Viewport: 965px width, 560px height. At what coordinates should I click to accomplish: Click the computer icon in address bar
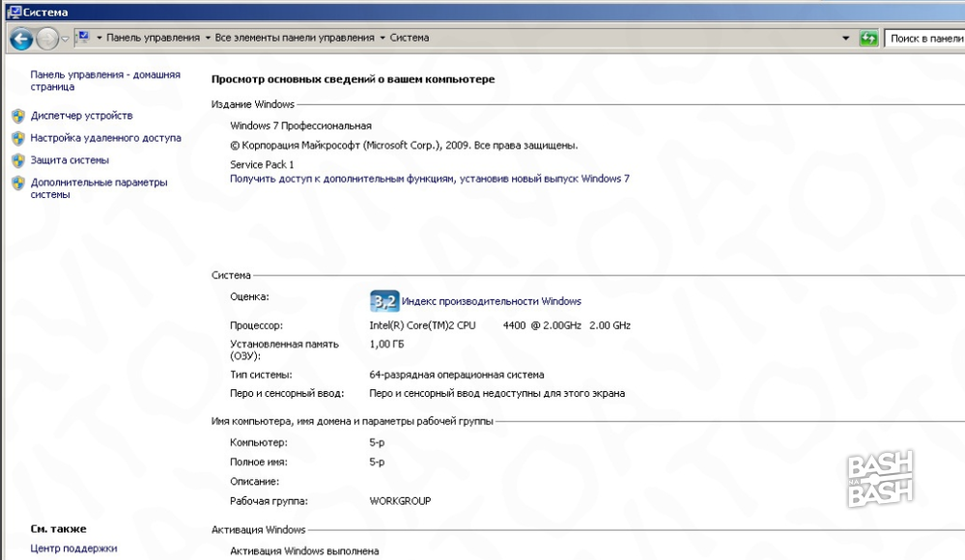point(84,38)
